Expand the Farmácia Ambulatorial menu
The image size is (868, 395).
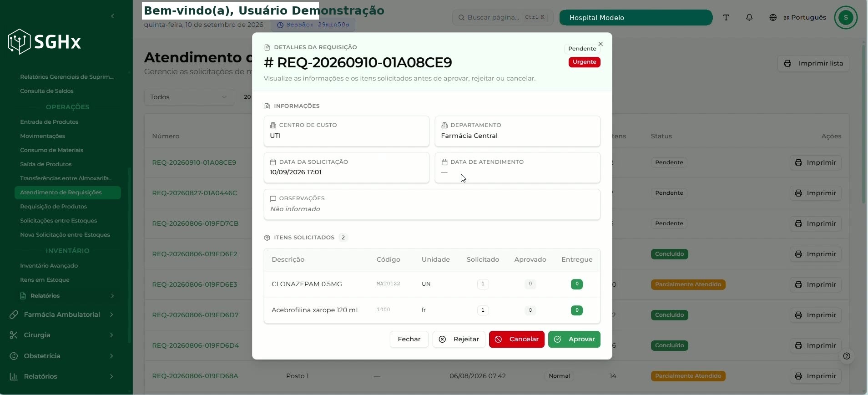pyautogui.click(x=62, y=314)
